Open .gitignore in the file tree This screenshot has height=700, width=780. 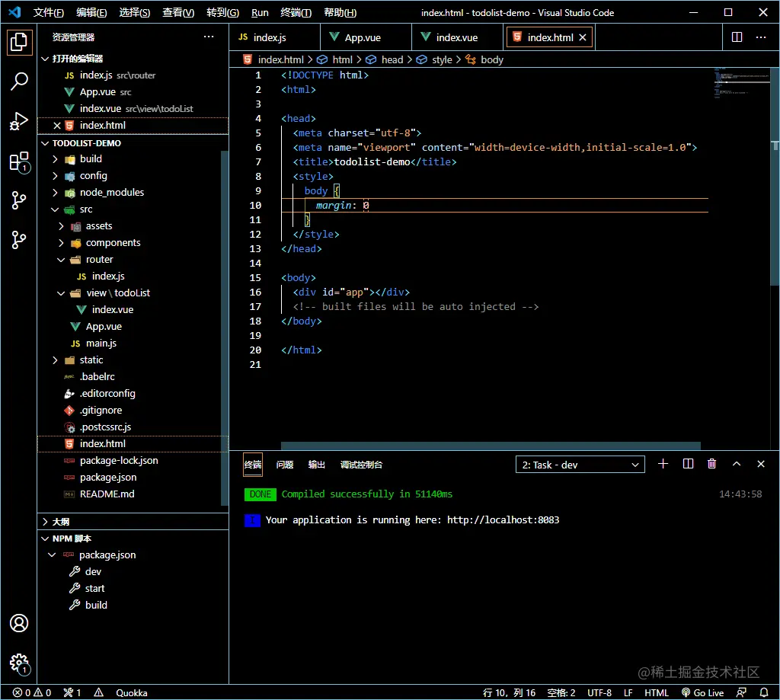pyautogui.click(x=101, y=410)
